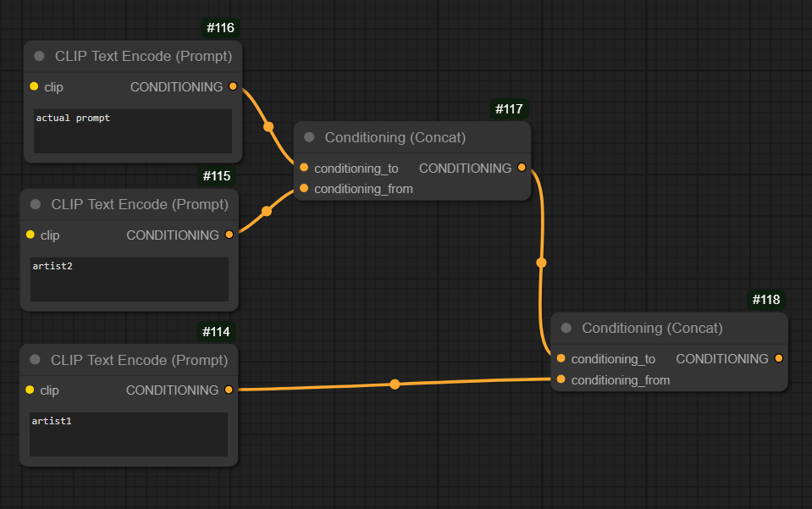The width and height of the screenshot is (812, 509).
Task: Click link midpoint between node #116 and #117
Action: [268, 126]
